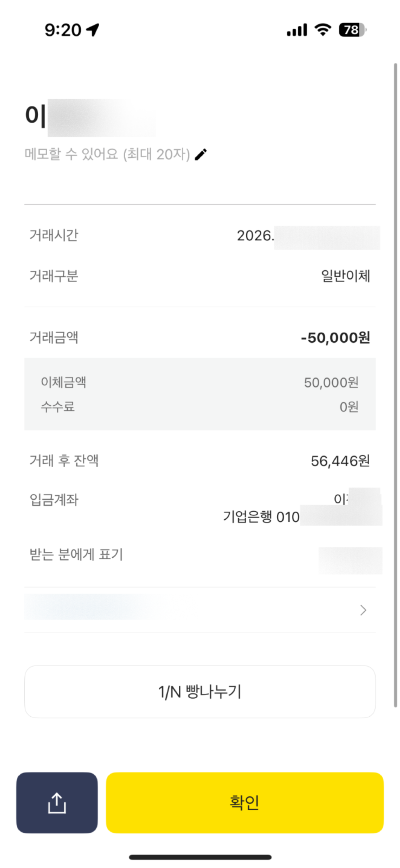This screenshot has width=400, height=868.
Task: Tap the share icon button
Action: click(x=57, y=803)
